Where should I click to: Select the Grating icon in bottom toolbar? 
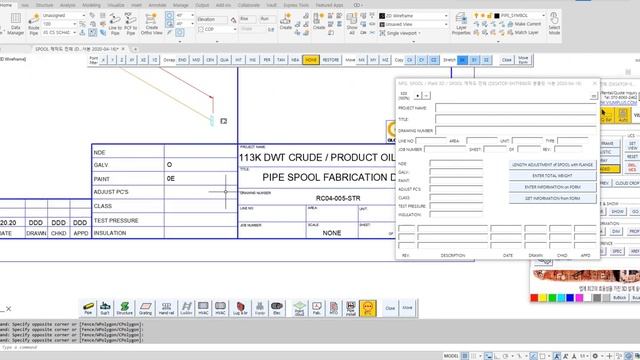click(x=145, y=308)
